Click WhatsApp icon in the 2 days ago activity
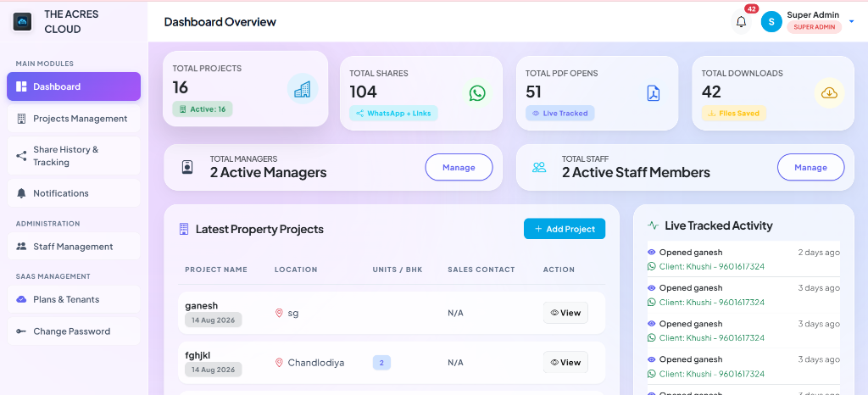This screenshot has height=395, width=868. 652,267
